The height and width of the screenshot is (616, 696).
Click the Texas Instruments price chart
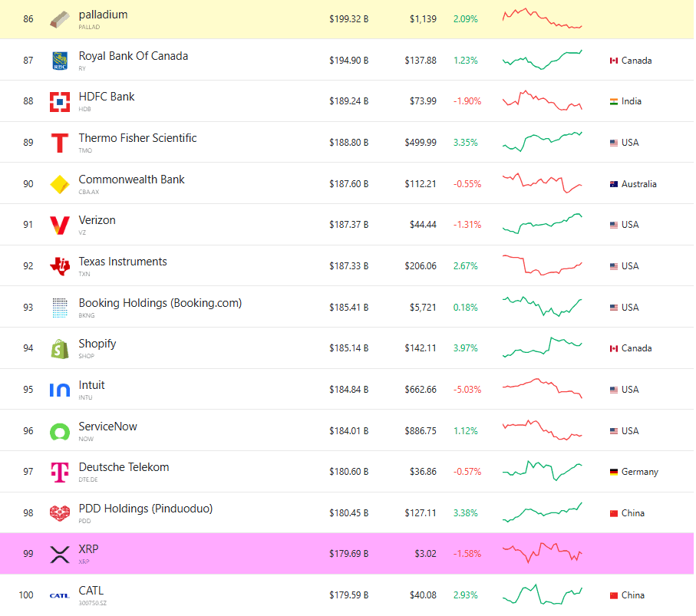point(542,265)
